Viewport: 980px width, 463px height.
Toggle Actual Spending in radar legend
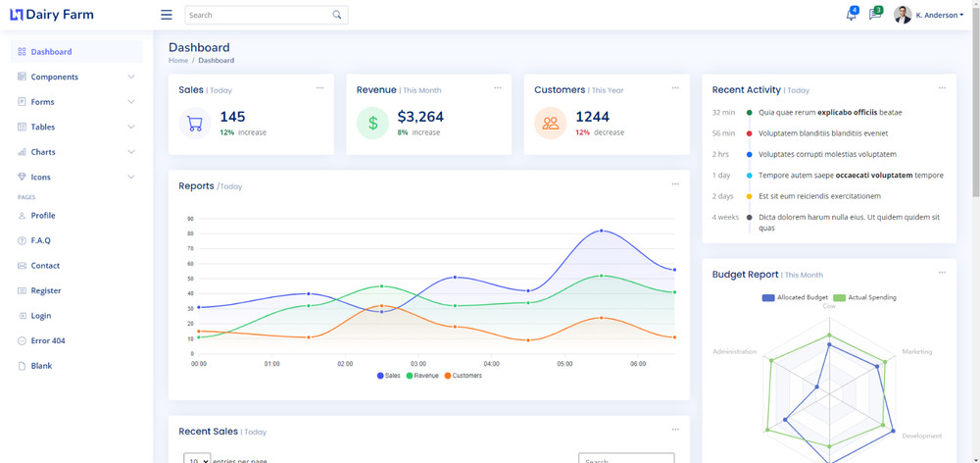865,298
